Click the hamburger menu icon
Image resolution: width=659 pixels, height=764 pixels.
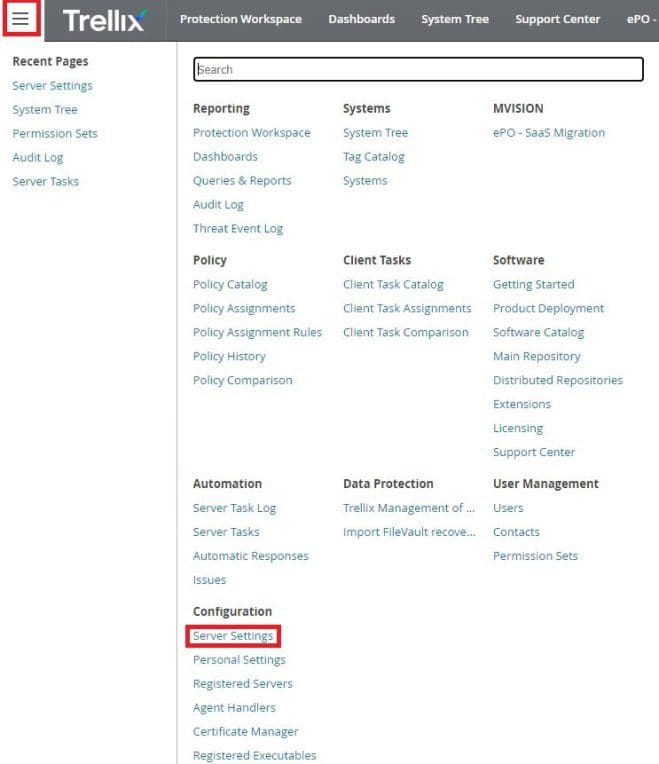(x=20, y=19)
